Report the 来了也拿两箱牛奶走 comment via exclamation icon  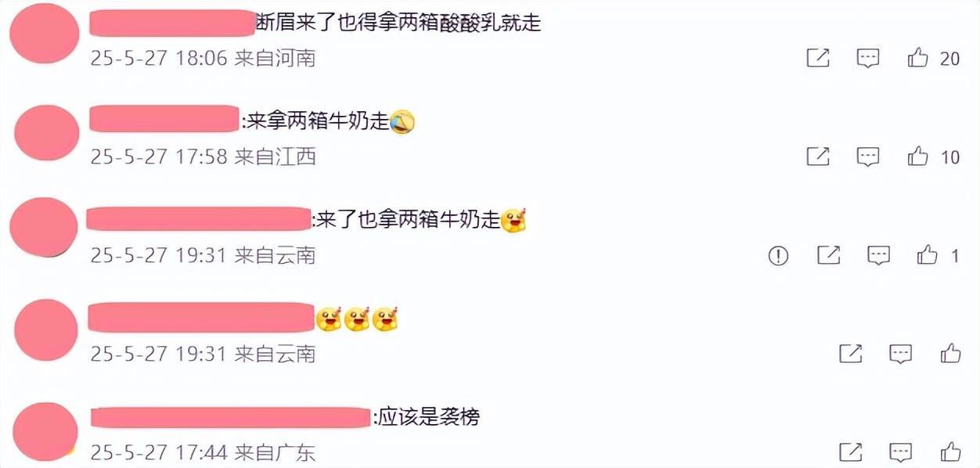[778, 255]
